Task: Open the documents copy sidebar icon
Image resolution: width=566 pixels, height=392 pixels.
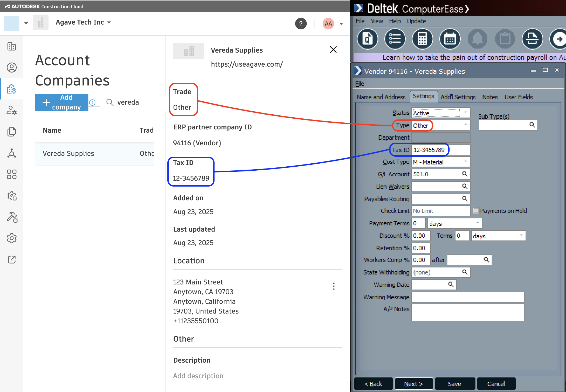Action: [12, 132]
